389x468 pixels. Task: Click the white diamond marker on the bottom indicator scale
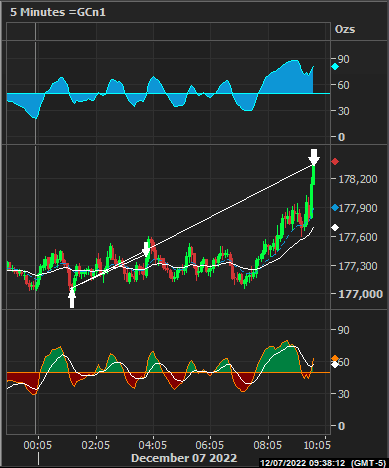click(x=335, y=364)
